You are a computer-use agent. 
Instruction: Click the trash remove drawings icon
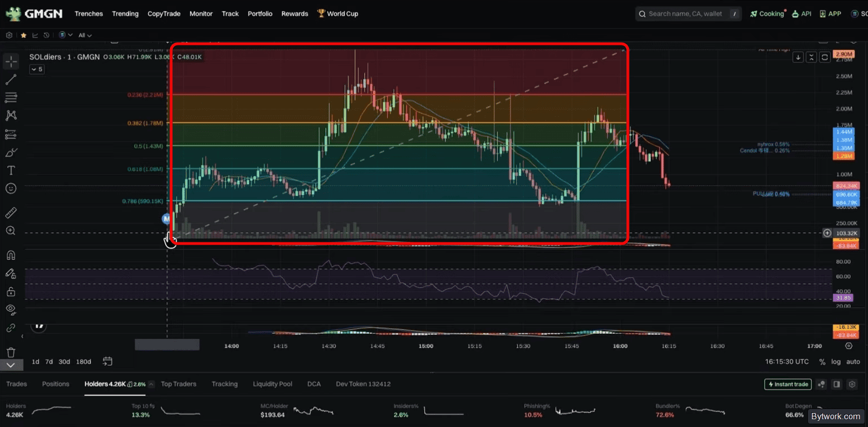coord(11,352)
